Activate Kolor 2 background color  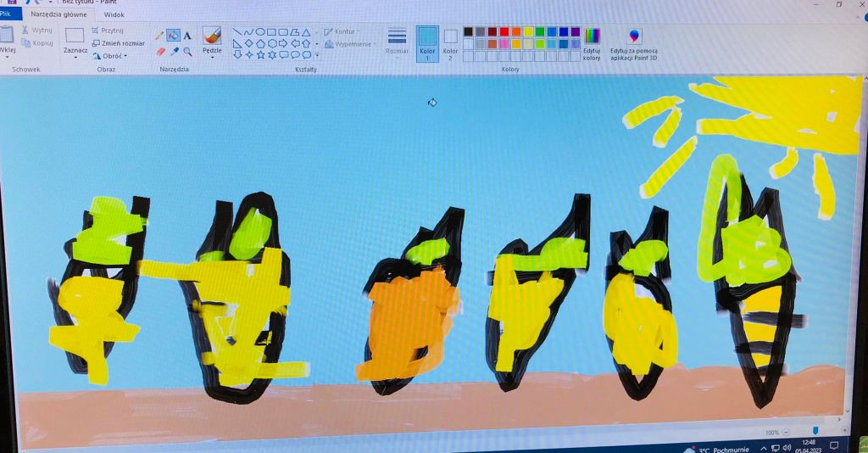pyautogui.click(x=450, y=44)
